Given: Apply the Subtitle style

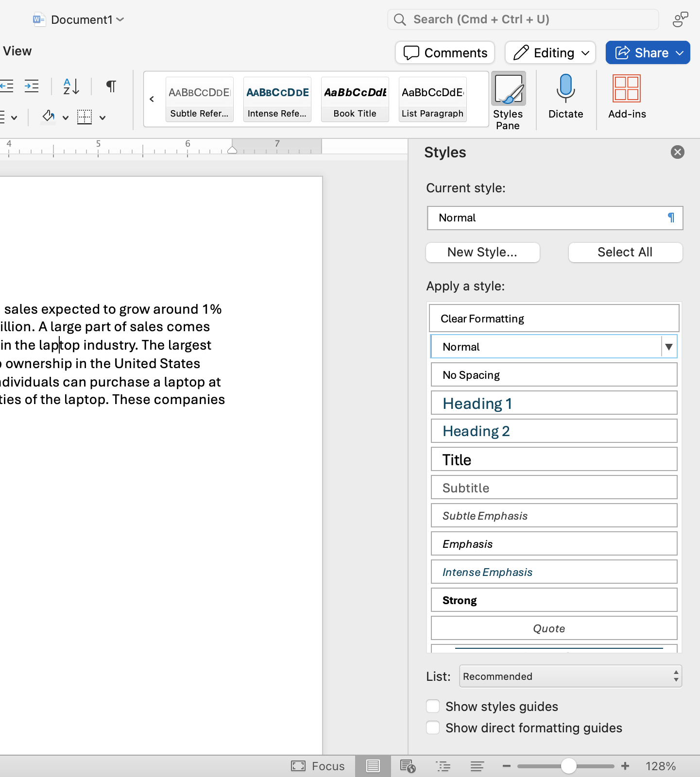Looking at the screenshot, I should [554, 488].
